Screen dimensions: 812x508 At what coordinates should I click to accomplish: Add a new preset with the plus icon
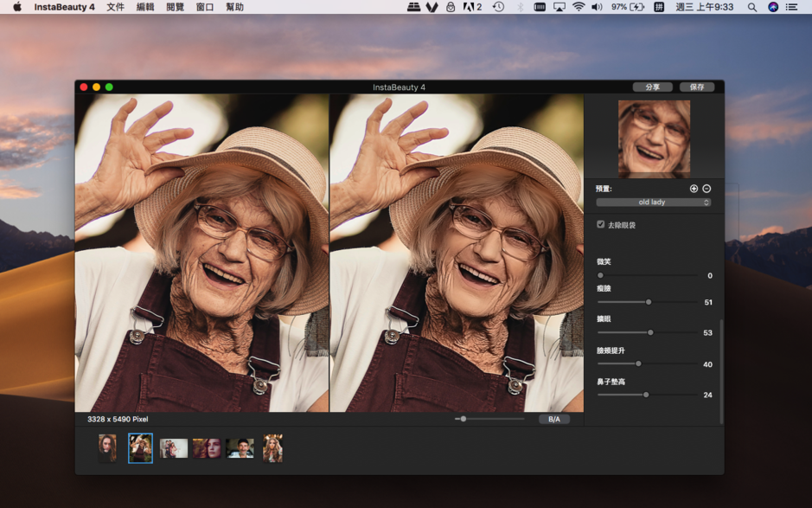click(694, 189)
